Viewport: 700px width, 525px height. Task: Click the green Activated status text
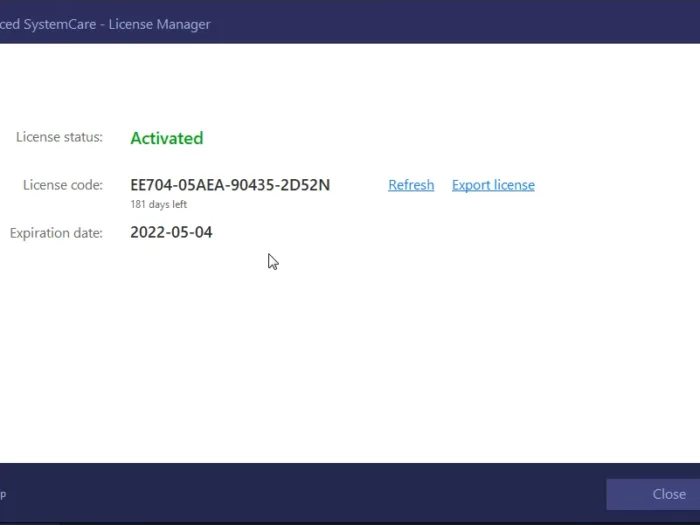click(166, 138)
